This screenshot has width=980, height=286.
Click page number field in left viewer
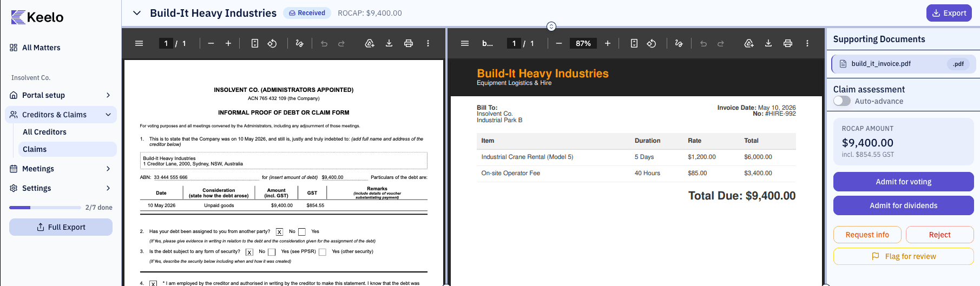click(166, 43)
